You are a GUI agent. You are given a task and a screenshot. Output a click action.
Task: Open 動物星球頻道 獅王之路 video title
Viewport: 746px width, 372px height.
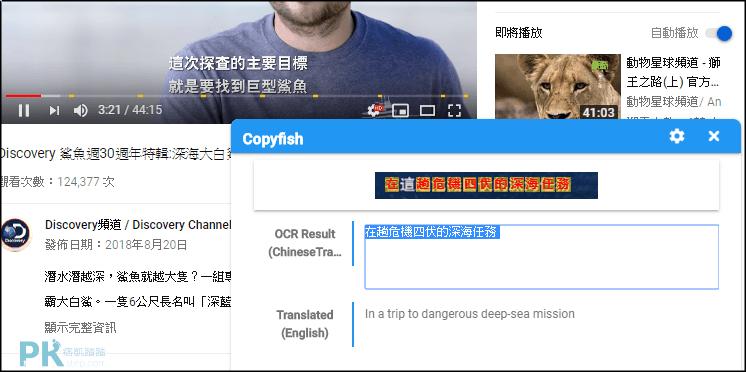(673, 72)
